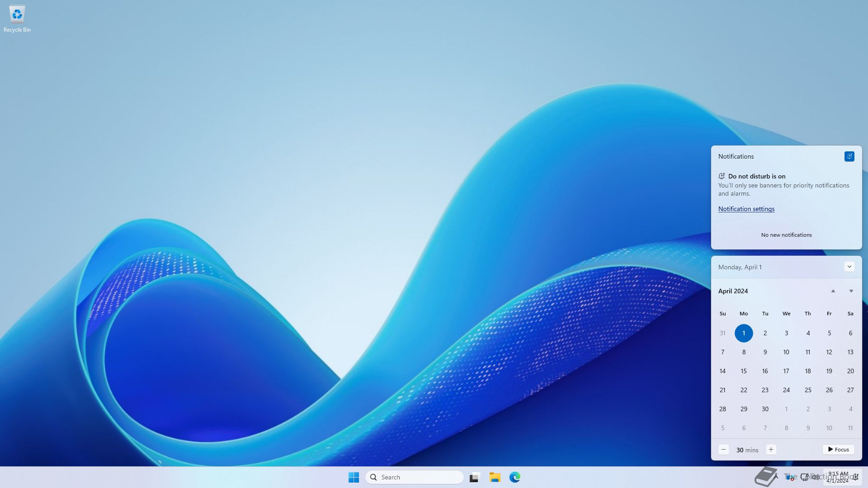
Task: Go to previous month with up arrow
Action: click(x=833, y=291)
